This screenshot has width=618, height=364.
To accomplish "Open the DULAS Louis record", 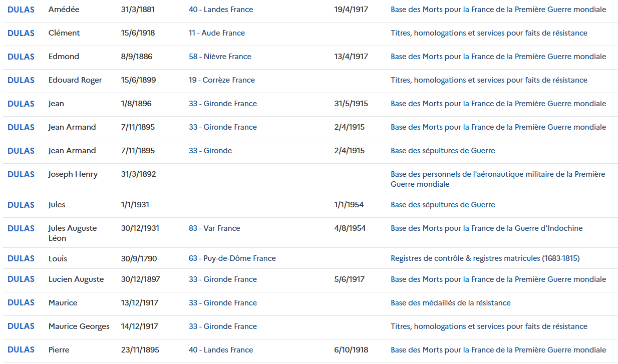I will pos(21,259).
